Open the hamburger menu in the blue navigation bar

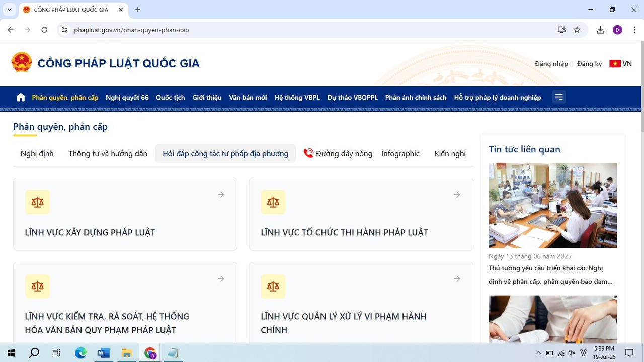(x=558, y=97)
